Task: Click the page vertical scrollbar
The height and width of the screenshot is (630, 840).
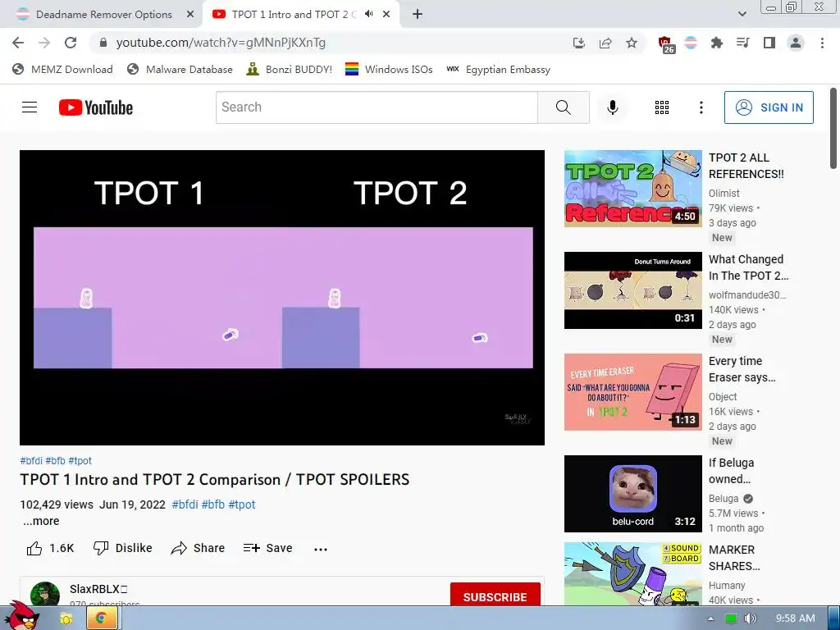Action: (833, 129)
